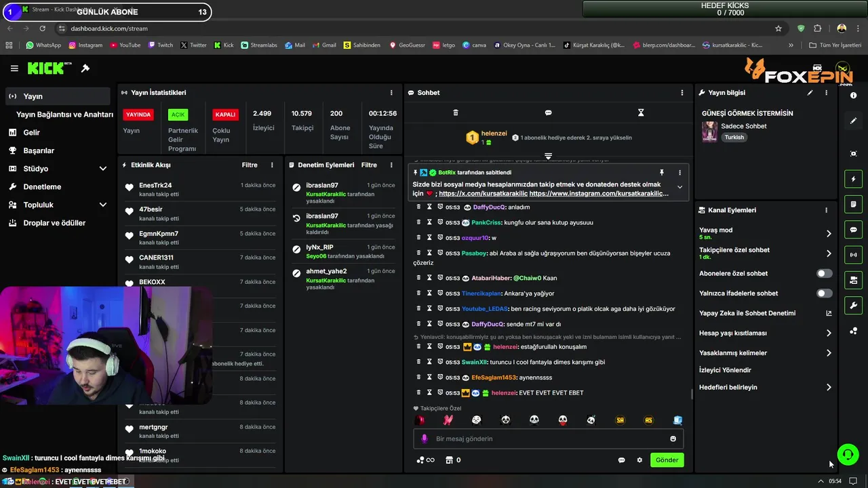
Task: Click the shield icon on EfeSaglam1453's message
Action: (x=440, y=378)
